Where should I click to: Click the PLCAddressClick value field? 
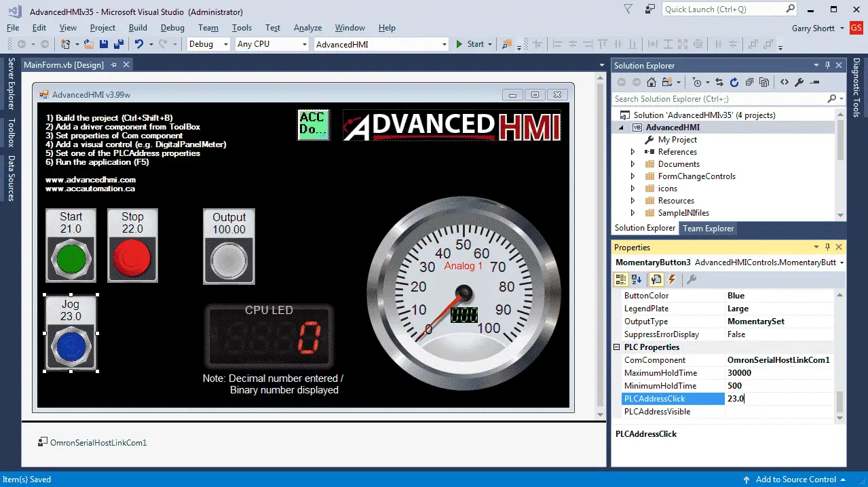pos(780,399)
